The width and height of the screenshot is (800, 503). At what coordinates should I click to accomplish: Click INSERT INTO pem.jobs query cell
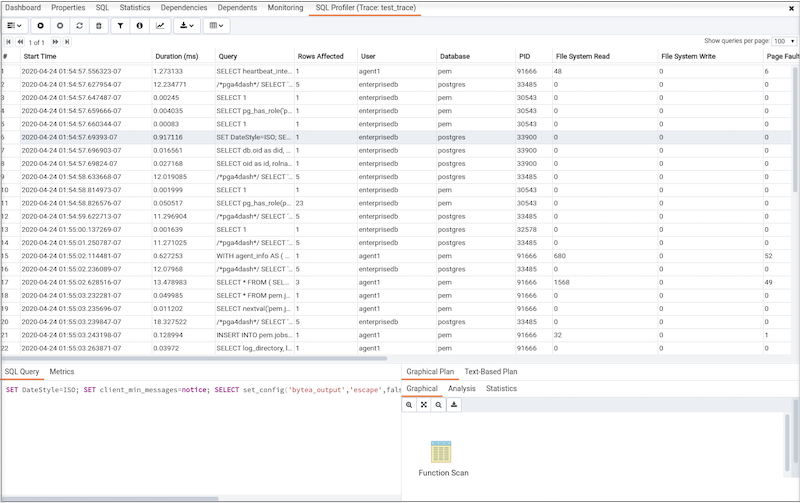[254, 335]
